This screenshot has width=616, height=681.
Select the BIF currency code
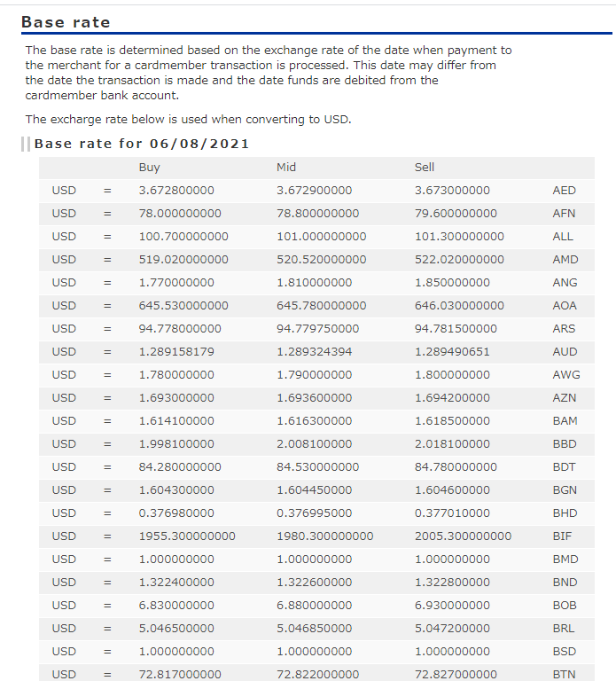click(x=562, y=536)
